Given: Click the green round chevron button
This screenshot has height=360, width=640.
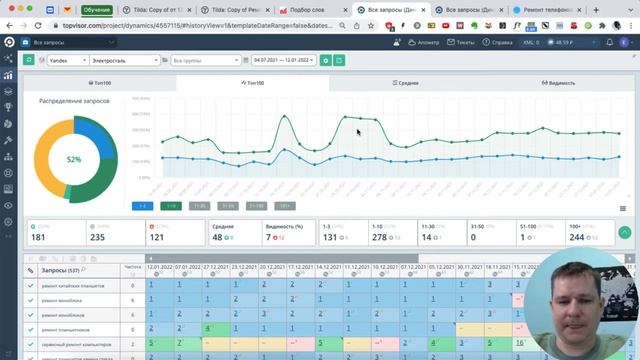Looking at the screenshot, I should pos(624,232).
